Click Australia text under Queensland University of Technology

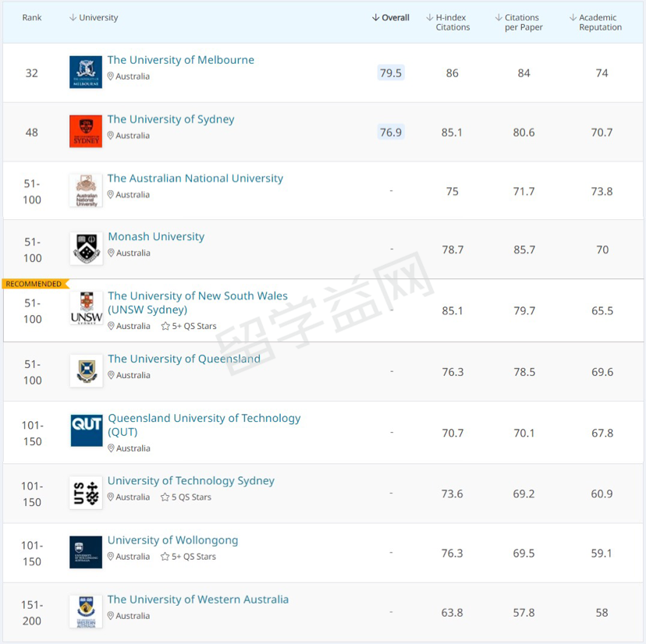click(x=133, y=448)
